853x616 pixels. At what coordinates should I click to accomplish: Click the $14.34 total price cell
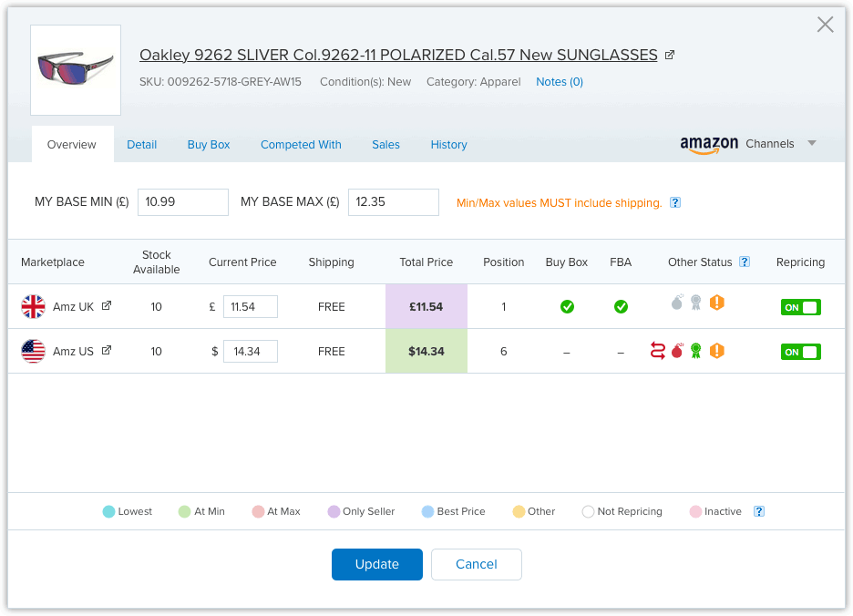pyautogui.click(x=426, y=351)
